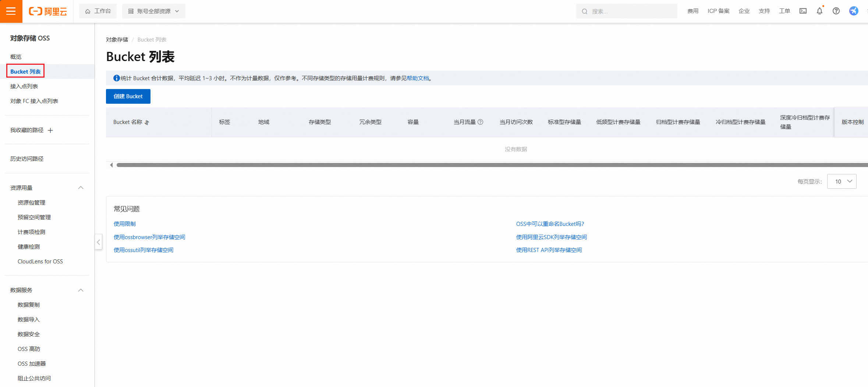Viewport: 868px width, 387px height.
Task: Open 数据复制 in the sidebar
Action: (29, 305)
